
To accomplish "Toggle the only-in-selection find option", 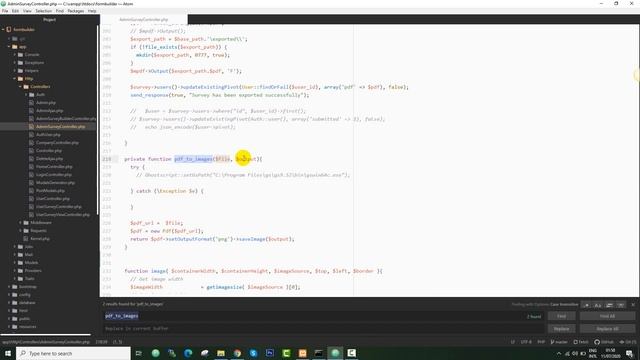I will (x=609, y=305).
